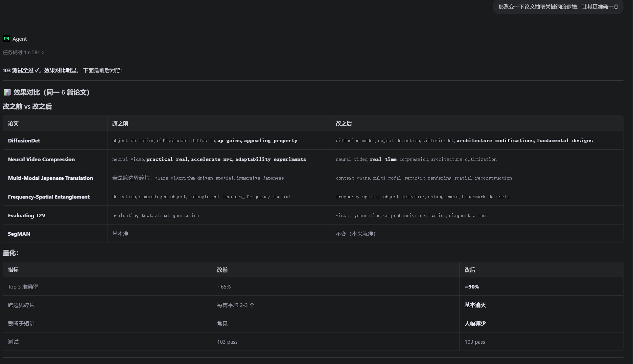Viewport: 633px width, 364px height.
Task: Click the 基本消灭 result cell
Action: coord(475,305)
